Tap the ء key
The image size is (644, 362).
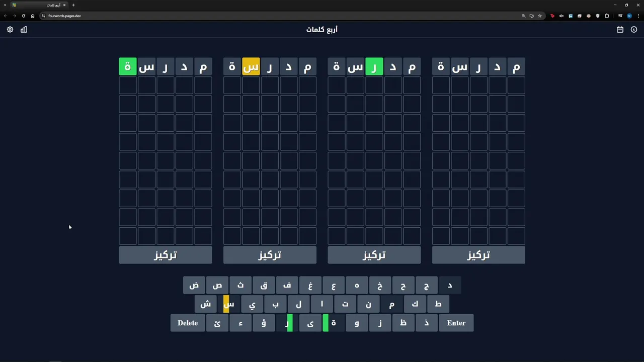pyautogui.click(x=240, y=323)
